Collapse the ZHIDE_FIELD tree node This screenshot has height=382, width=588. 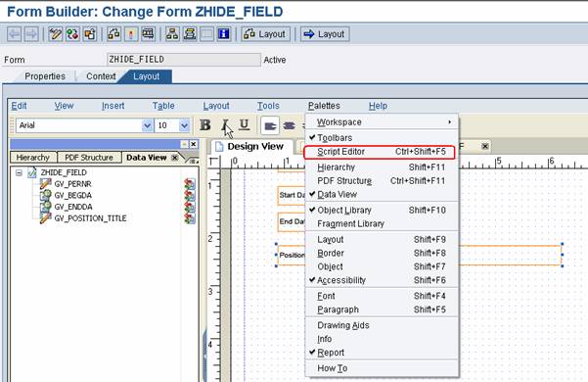(19, 173)
